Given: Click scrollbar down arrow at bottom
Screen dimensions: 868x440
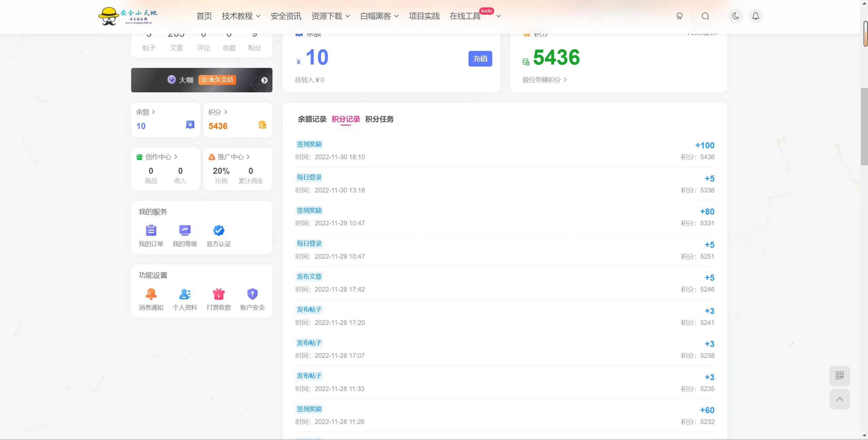Looking at the screenshot, I should (864, 436).
